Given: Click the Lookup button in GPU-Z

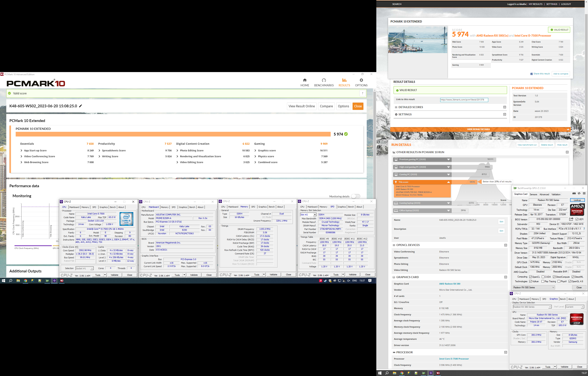Looking at the screenshot, I should tap(577, 200).
